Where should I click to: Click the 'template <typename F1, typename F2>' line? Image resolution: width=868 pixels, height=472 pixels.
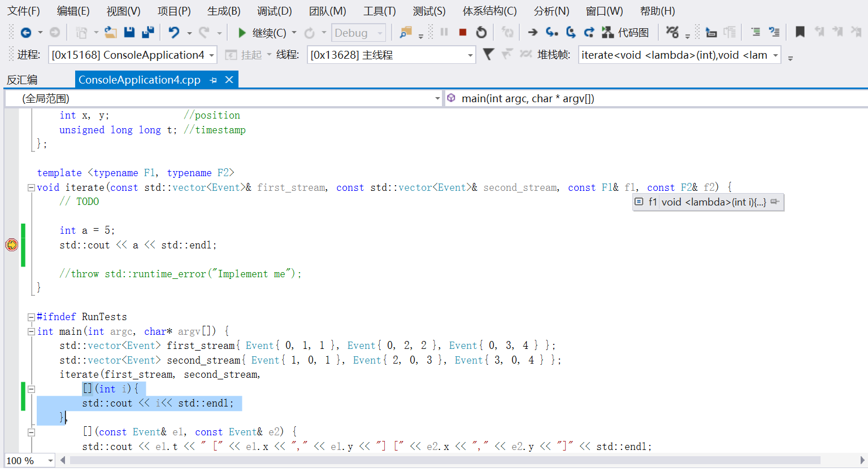(x=136, y=173)
